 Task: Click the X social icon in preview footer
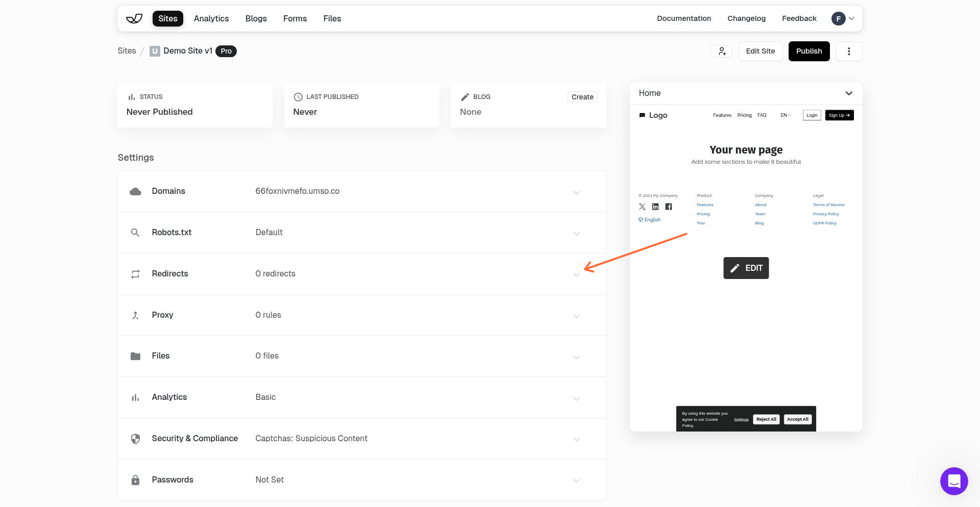click(642, 207)
